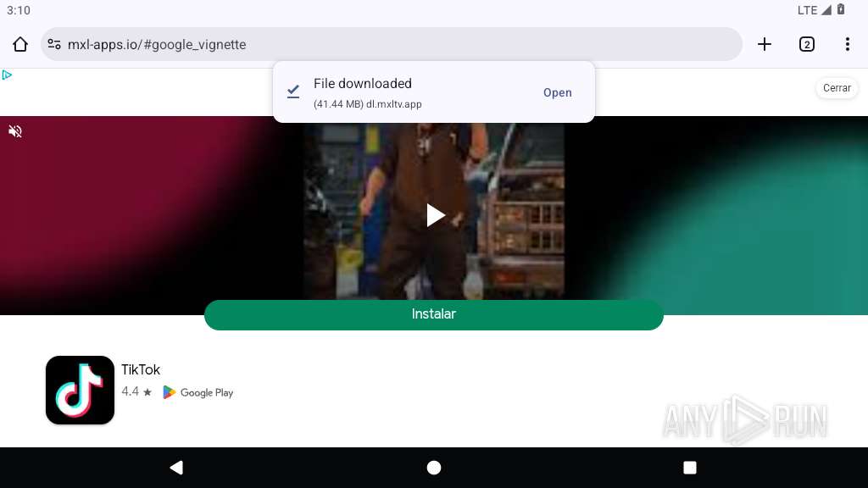The width and height of the screenshot is (868, 488).
Task: Tap the Android back button
Action: pos(176,468)
